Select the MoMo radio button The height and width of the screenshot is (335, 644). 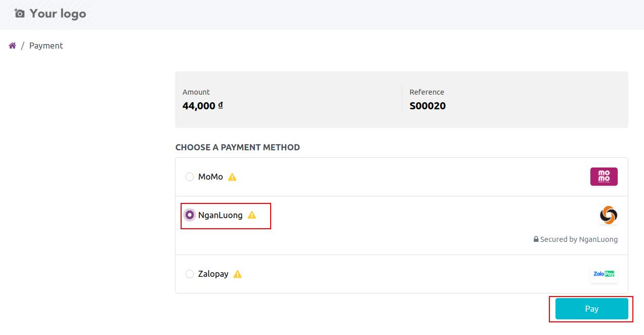click(190, 177)
